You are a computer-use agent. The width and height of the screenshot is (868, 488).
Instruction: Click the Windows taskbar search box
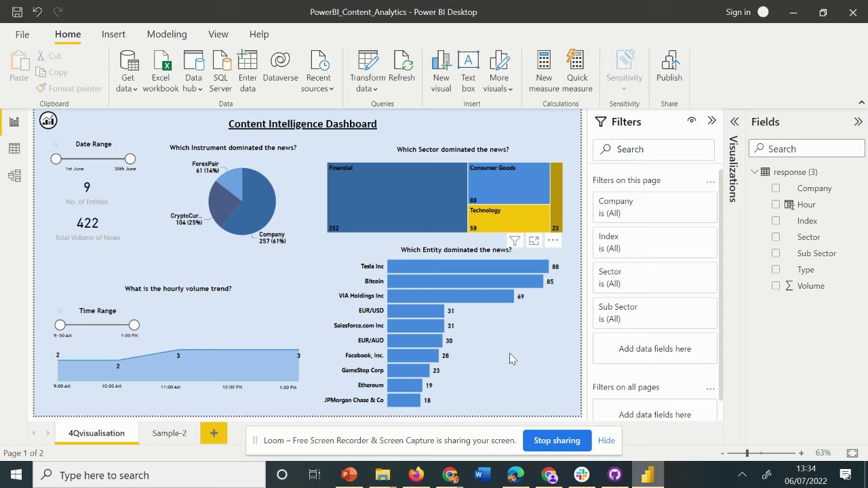[x=149, y=475]
